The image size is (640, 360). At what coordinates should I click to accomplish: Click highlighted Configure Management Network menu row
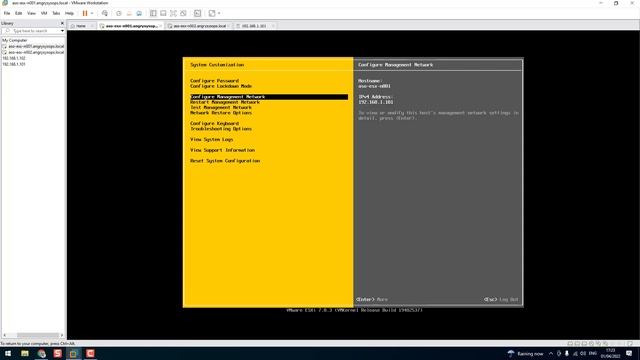269,97
